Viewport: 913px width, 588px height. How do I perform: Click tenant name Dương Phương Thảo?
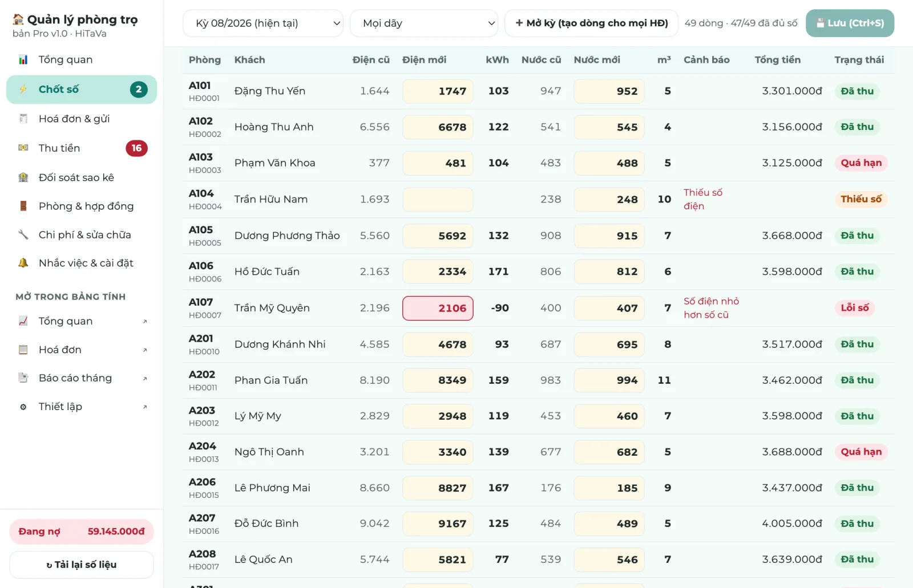click(287, 236)
